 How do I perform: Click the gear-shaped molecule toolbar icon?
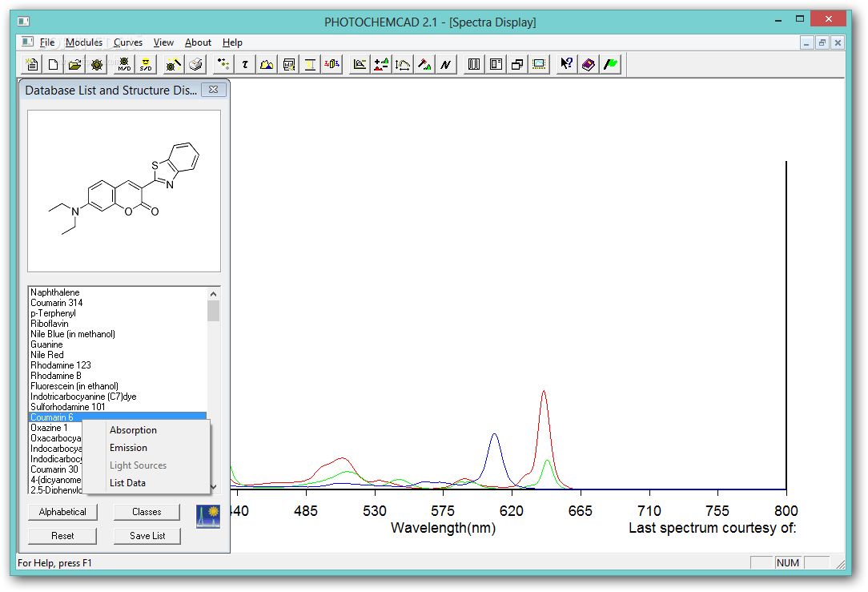tap(97, 64)
